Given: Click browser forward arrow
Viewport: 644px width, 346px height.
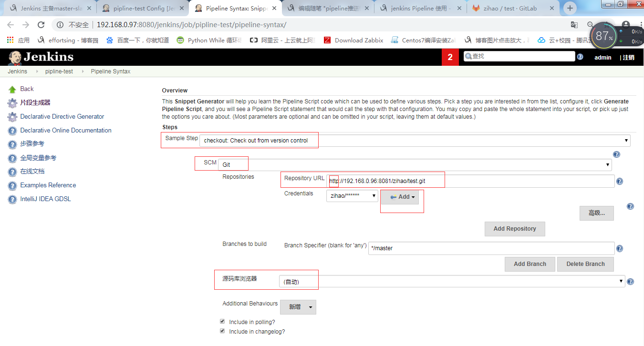Looking at the screenshot, I should (x=26, y=25).
